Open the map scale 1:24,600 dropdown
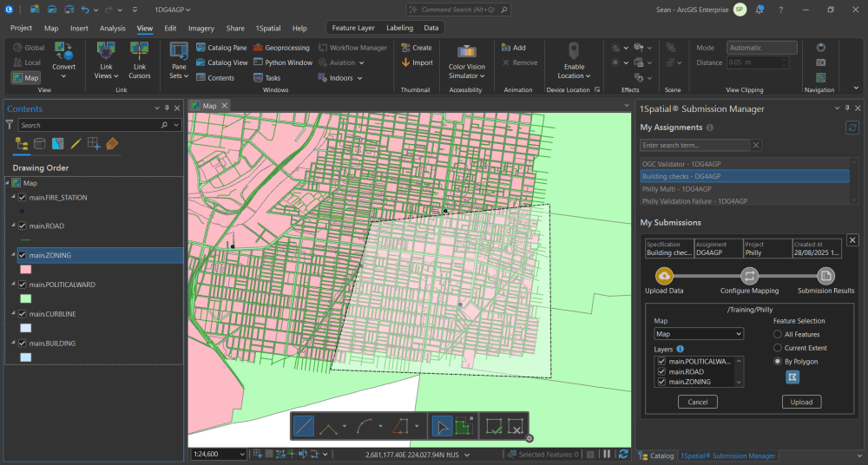The height and width of the screenshot is (465, 868). pyautogui.click(x=242, y=455)
